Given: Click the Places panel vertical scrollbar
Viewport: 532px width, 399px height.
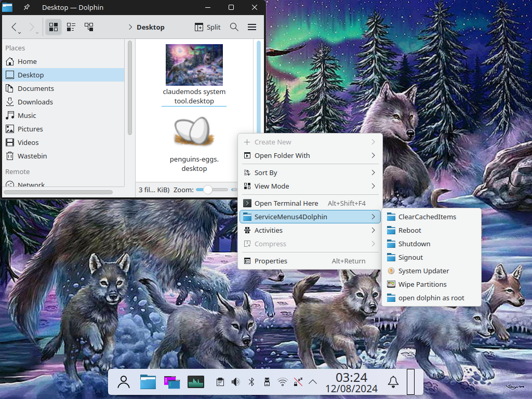Looking at the screenshot, I should point(129,88).
